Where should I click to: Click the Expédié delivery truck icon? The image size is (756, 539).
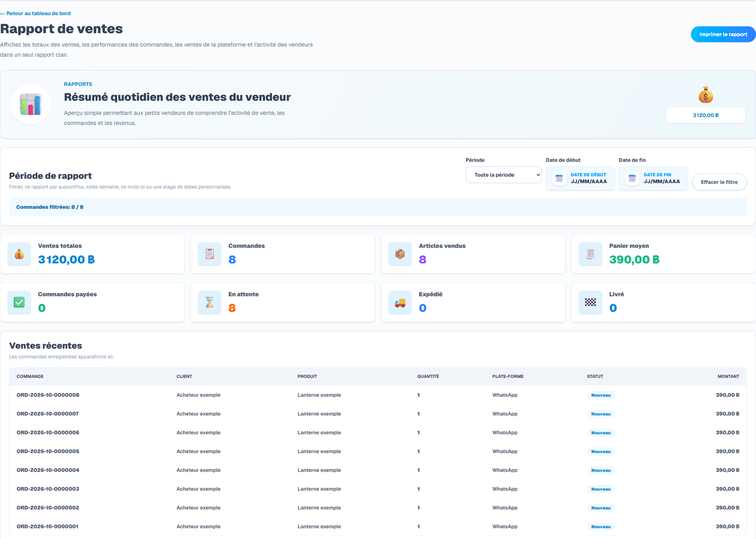tap(400, 302)
